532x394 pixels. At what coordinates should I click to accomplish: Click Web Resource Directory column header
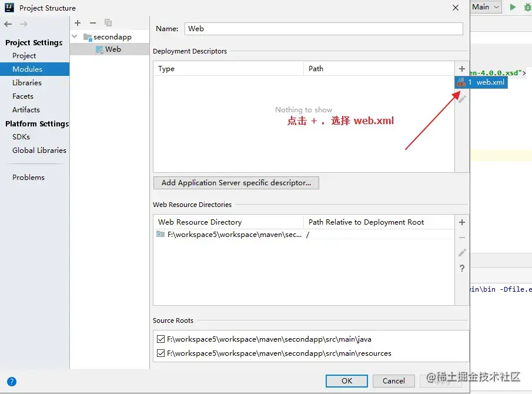228,222
